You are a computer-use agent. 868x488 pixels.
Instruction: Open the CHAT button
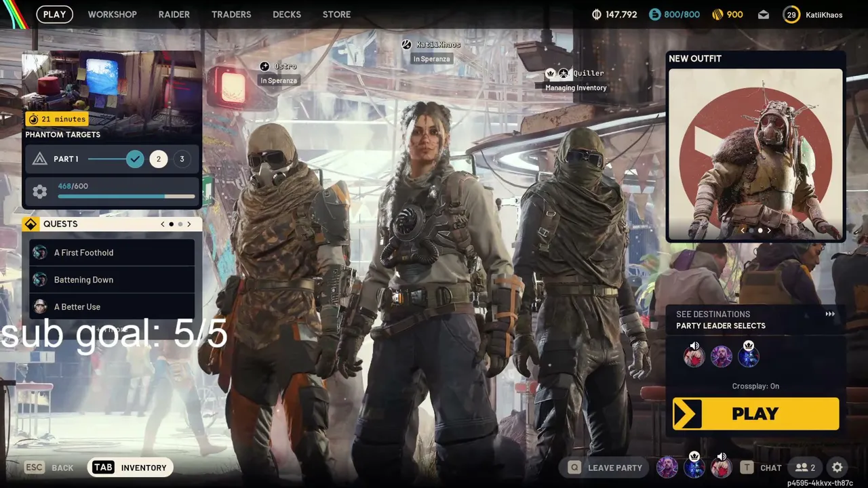click(x=761, y=468)
